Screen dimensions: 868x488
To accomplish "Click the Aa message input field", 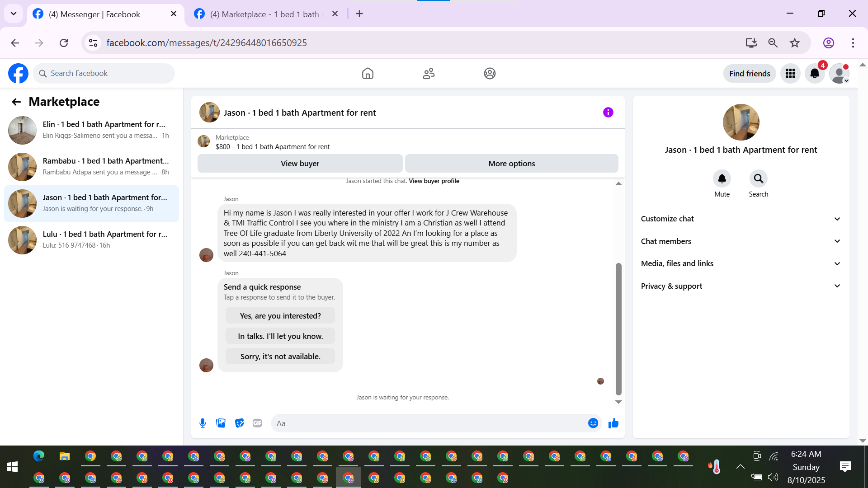I will (x=429, y=423).
